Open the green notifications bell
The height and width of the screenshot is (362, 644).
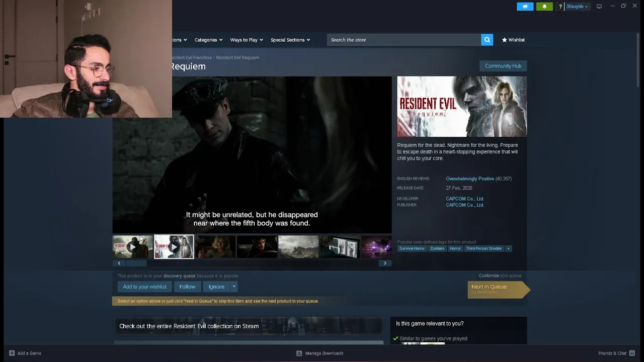point(544,7)
